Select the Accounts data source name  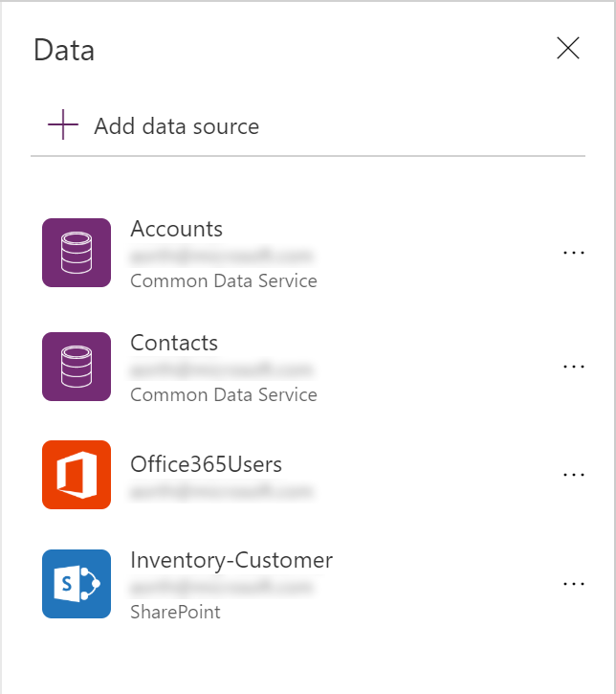click(176, 229)
